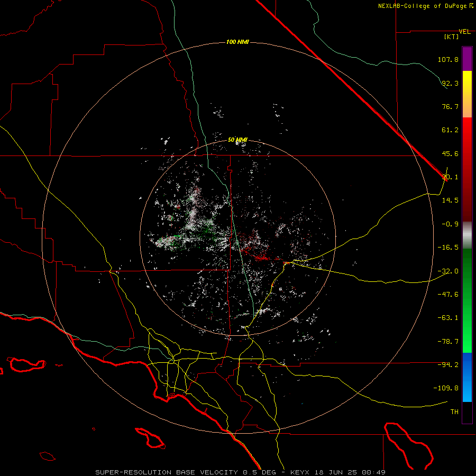Select the 76.7 scale value
Viewport: 476px width, 476px height.
click(x=450, y=106)
